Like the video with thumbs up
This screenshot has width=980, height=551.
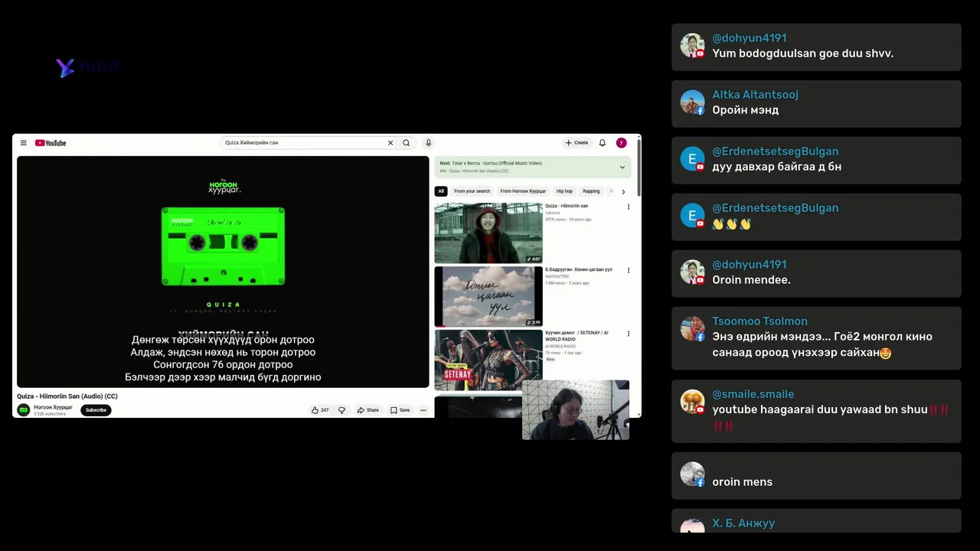[x=320, y=410]
